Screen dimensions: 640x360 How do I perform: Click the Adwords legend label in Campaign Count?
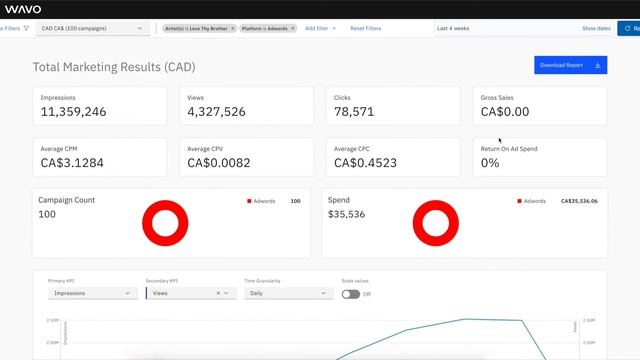pos(264,201)
